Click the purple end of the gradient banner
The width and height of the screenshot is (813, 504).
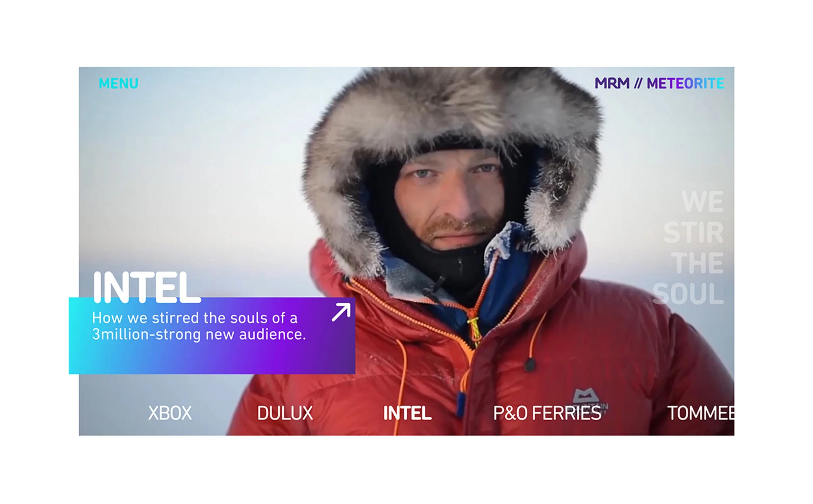click(317, 354)
